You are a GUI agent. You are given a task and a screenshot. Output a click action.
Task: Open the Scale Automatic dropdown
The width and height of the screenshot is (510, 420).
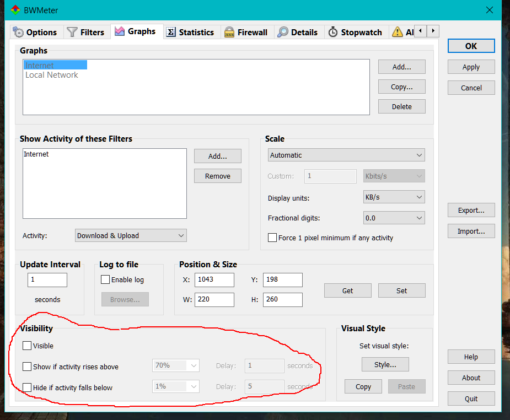346,155
